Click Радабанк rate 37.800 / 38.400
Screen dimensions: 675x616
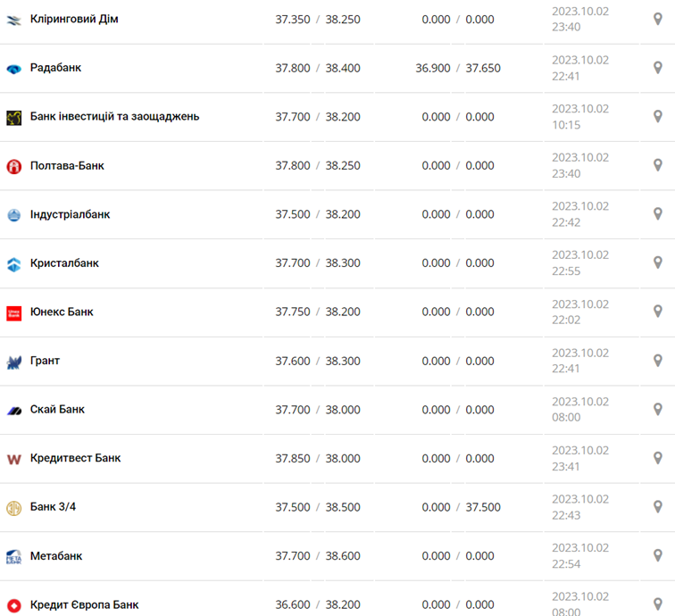pos(318,68)
